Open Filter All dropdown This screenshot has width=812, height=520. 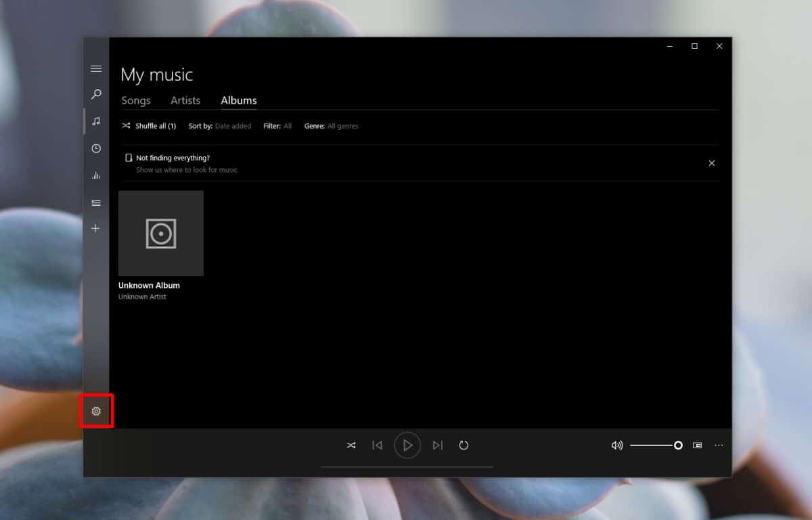tap(277, 126)
